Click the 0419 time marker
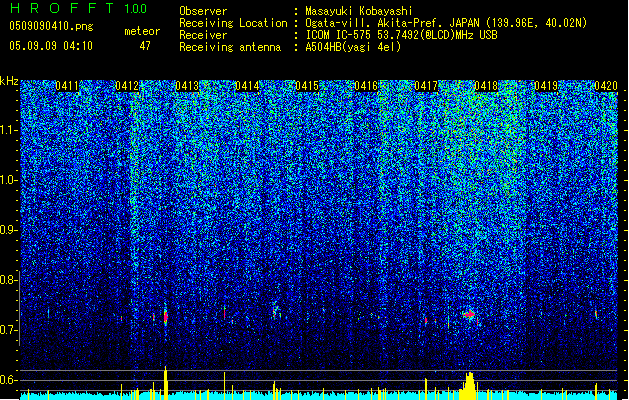Screen dimensions: 629x400 coord(546,86)
